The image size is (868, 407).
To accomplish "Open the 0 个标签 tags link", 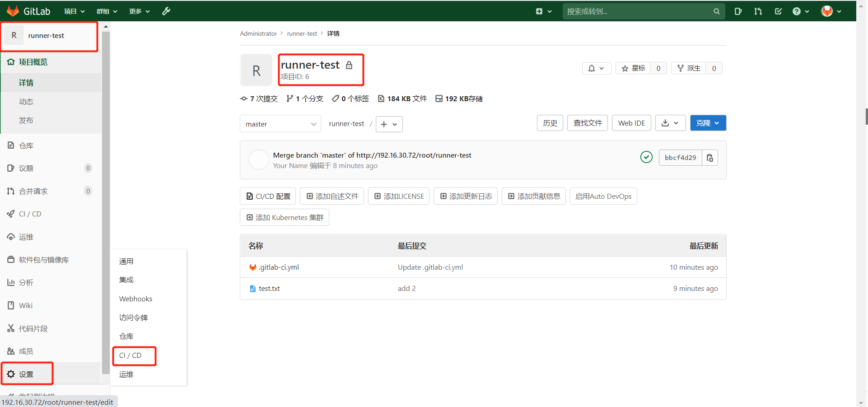I will point(350,98).
